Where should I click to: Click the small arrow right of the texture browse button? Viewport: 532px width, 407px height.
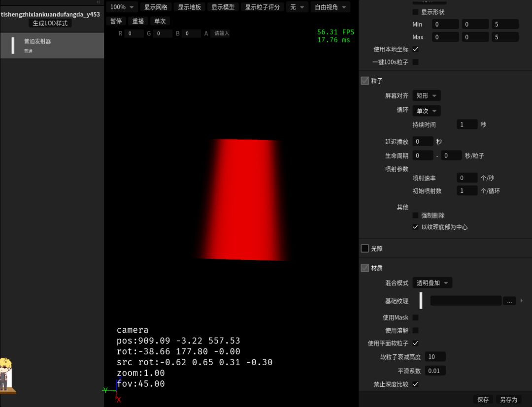pyautogui.click(x=522, y=301)
